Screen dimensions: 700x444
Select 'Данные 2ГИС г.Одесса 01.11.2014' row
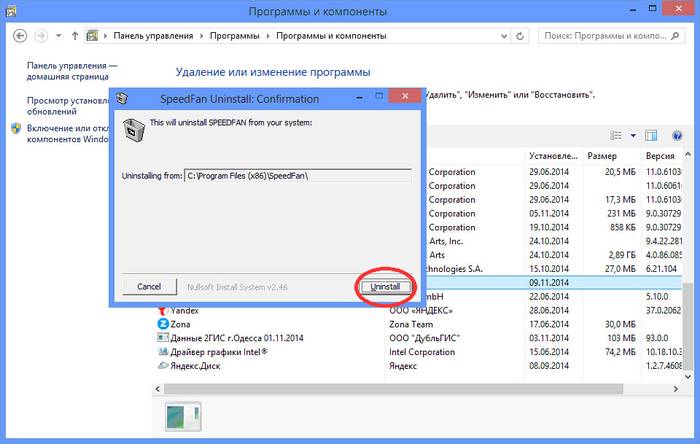[417, 338]
